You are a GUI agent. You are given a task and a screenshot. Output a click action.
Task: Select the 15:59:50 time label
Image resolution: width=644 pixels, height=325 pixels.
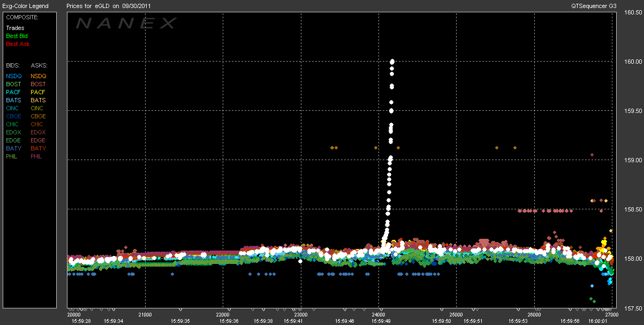(x=442, y=321)
